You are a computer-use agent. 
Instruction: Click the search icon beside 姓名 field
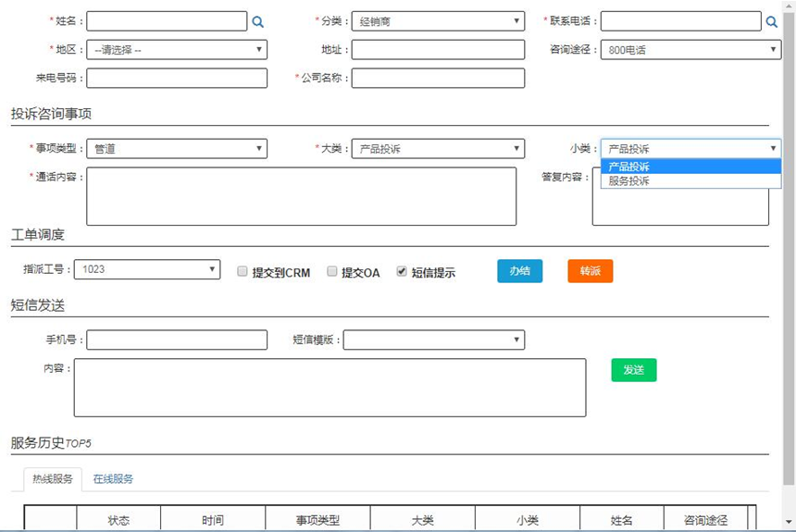(258, 21)
